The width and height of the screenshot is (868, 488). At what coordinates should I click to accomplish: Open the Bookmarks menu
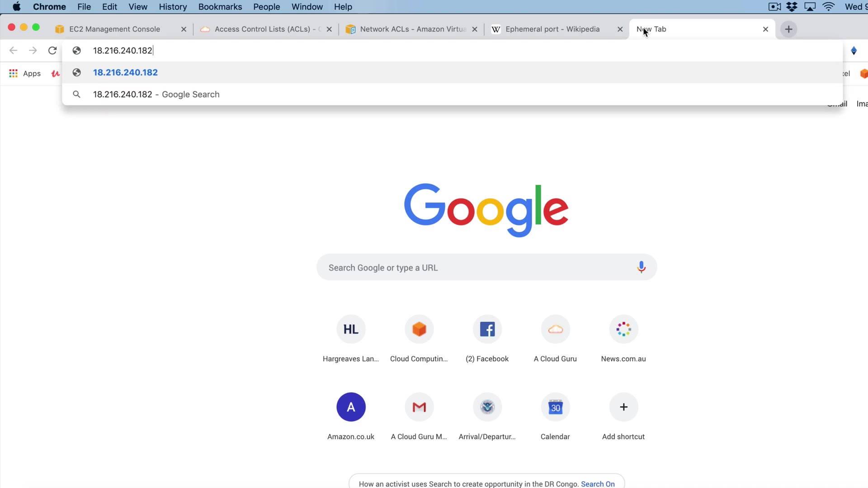(x=220, y=7)
